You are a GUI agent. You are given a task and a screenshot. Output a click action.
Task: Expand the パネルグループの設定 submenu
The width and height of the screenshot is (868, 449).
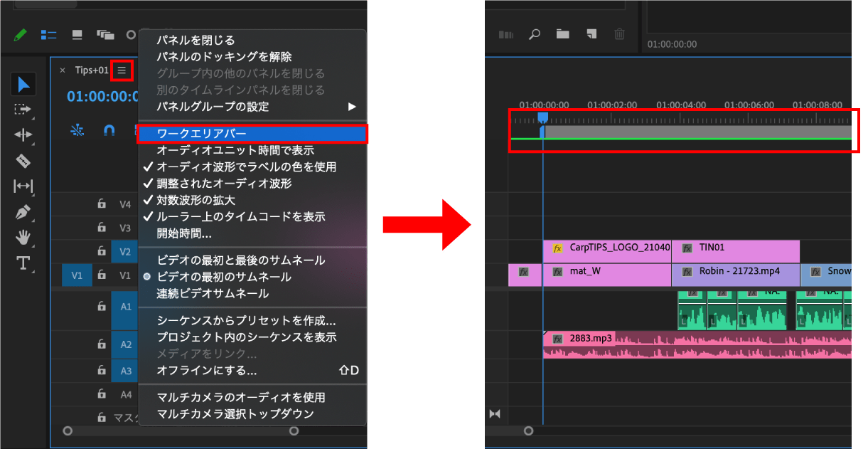tap(252, 106)
